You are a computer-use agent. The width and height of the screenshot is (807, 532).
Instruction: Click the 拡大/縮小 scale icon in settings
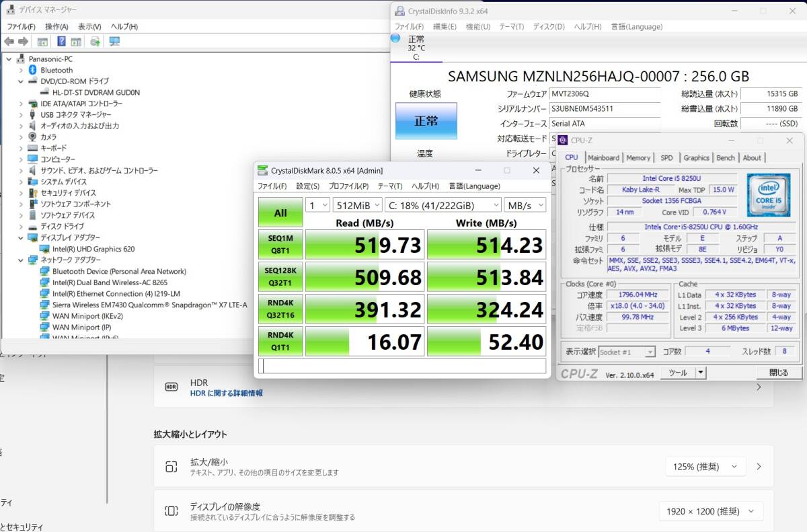point(171,467)
